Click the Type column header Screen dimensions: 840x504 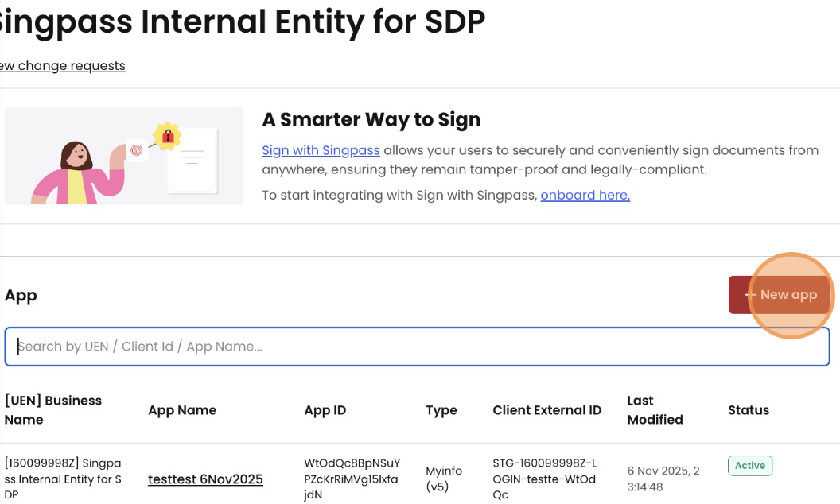tap(441, 410)
